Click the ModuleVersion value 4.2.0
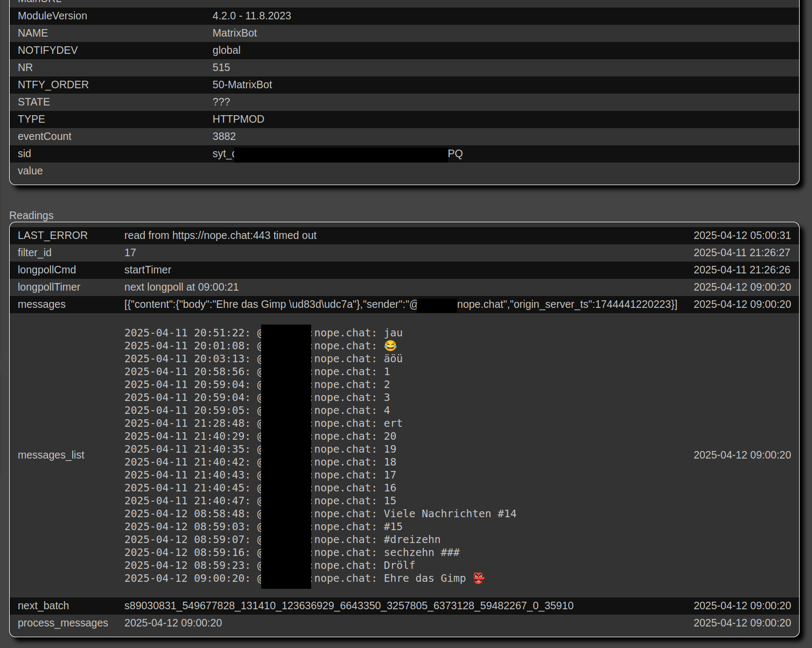 coord(251,16)
